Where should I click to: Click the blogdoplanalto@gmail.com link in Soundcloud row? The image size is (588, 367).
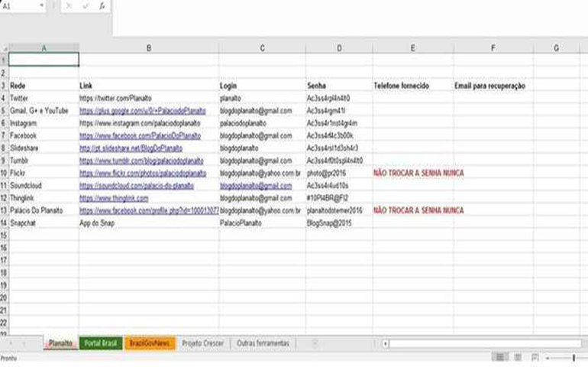[256, 186]
